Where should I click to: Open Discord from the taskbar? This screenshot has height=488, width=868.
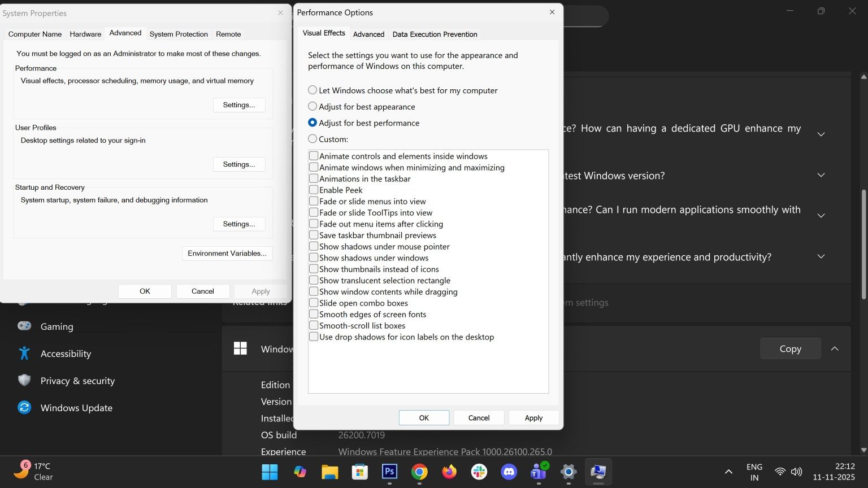[509, 472]
